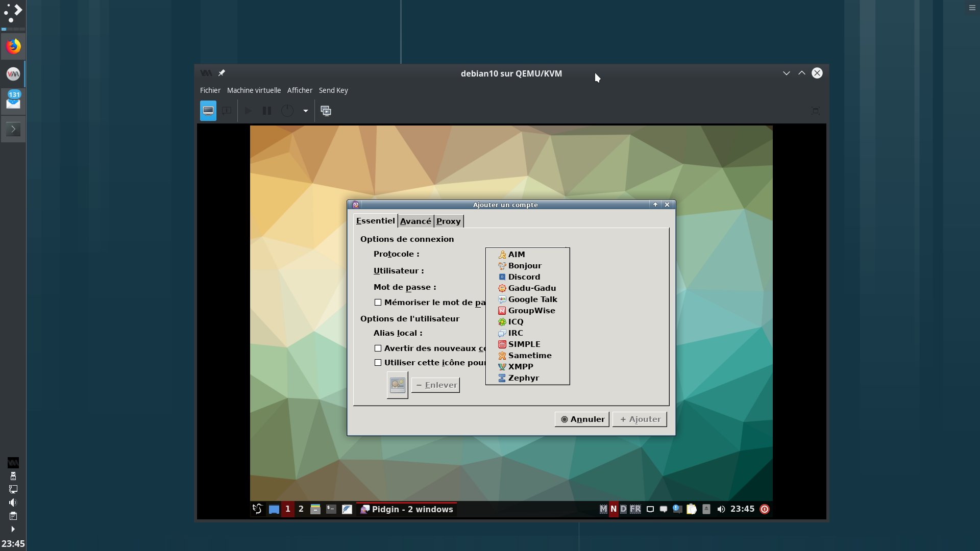980x551 pixels.
Task: Select XMPP protocol
Action: [528, 367]
